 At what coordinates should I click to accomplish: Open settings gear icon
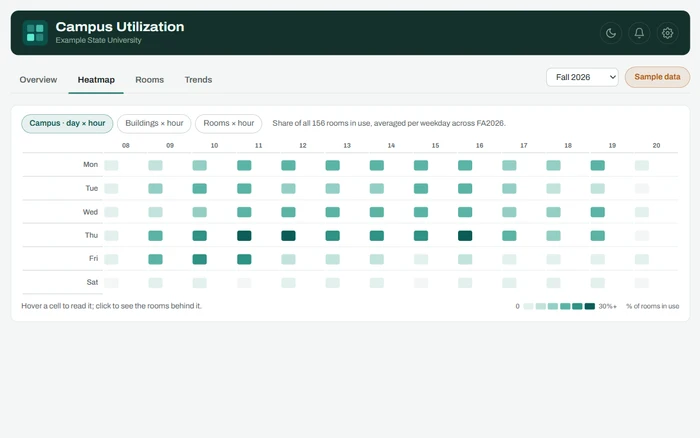667,33
